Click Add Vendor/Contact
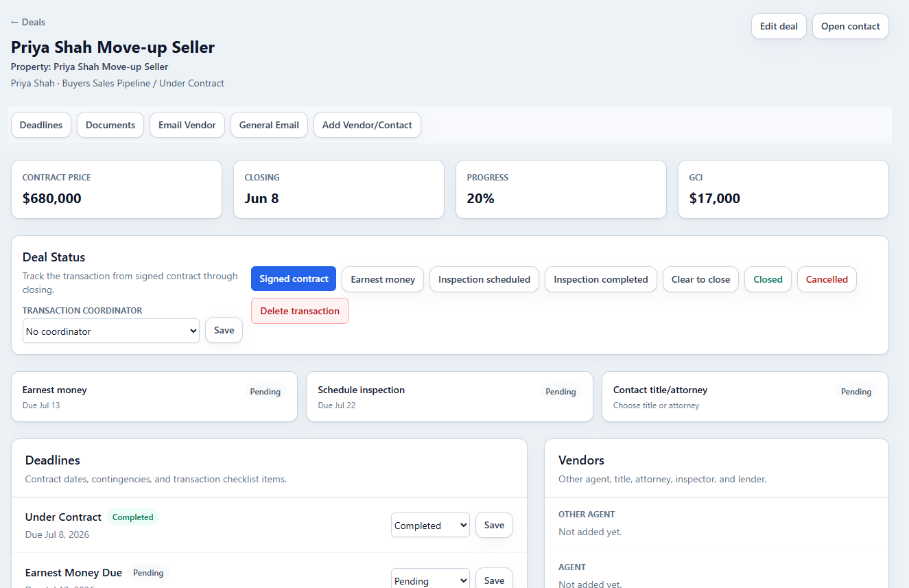The width and height of the screenshot is (909, 588). click(367, 125)
